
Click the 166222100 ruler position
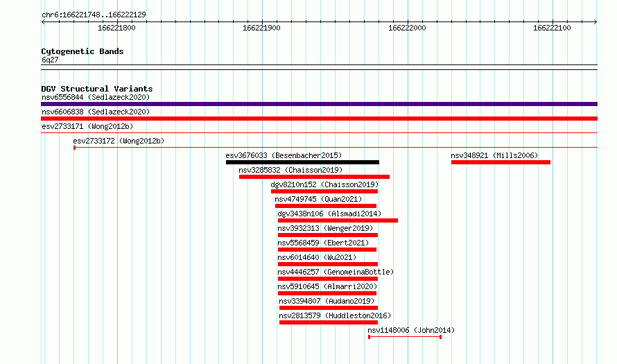552,28
